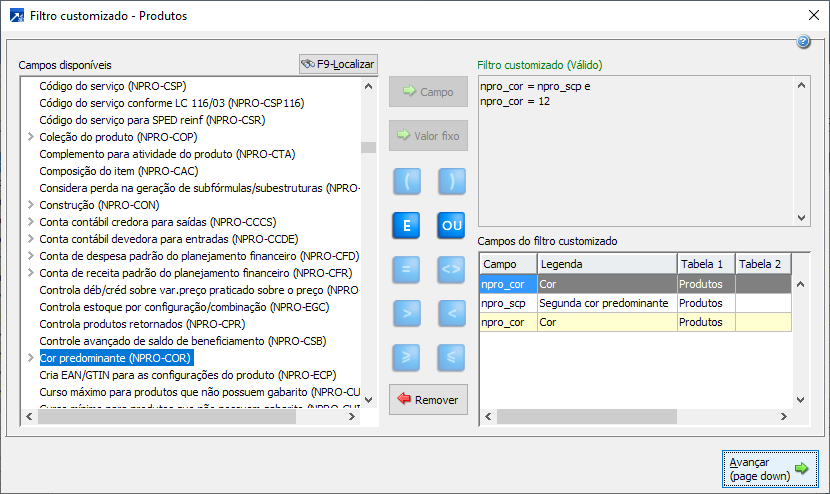830x494 pixels.
Task: Select Código do serviço para SPED reinf
Action: (x=152, y=120)
